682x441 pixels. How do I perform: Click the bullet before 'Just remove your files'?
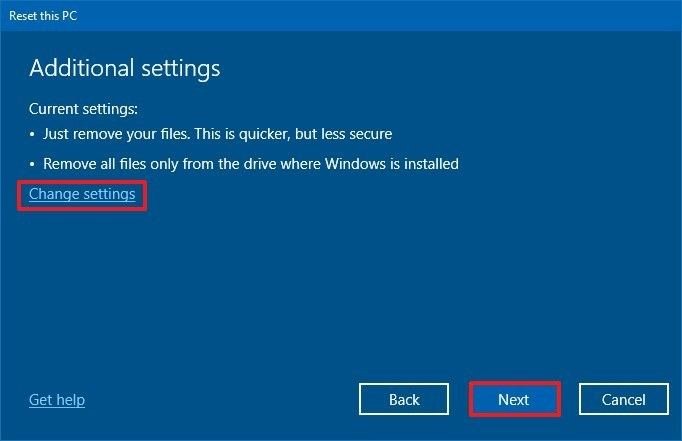point(33,134)
